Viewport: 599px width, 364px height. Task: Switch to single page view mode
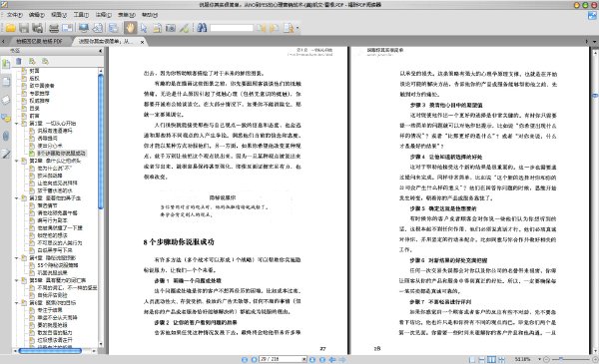click(x=472, y=359)
